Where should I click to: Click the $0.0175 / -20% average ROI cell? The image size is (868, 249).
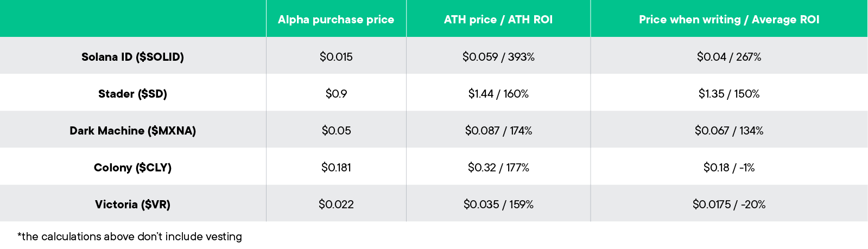click(728, 204)
